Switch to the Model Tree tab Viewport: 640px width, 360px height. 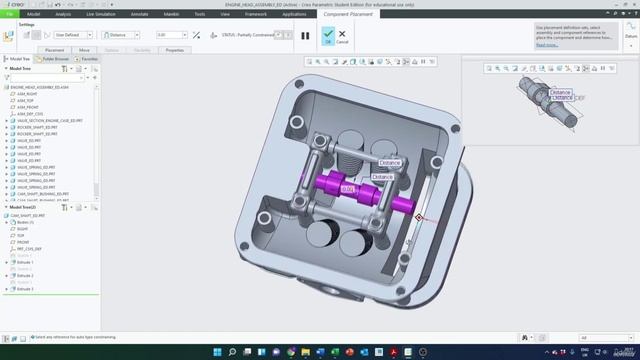pos(17,59)
